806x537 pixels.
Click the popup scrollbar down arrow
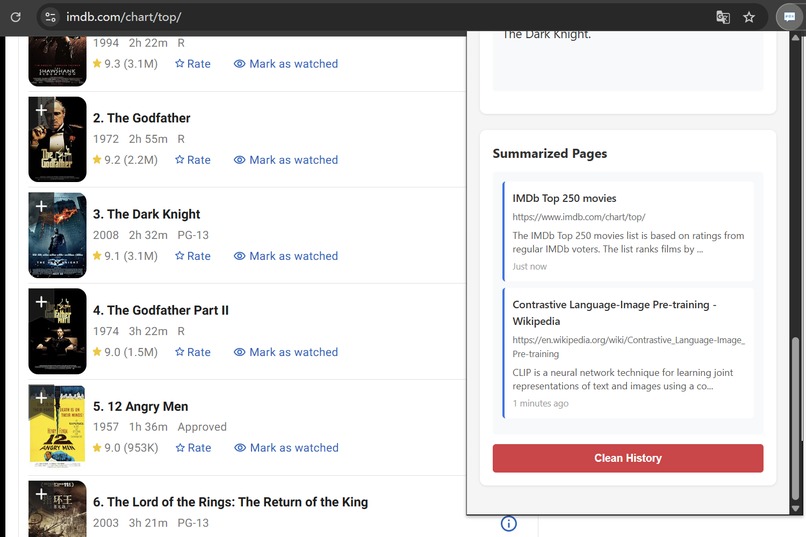click(x=796, y=508)
